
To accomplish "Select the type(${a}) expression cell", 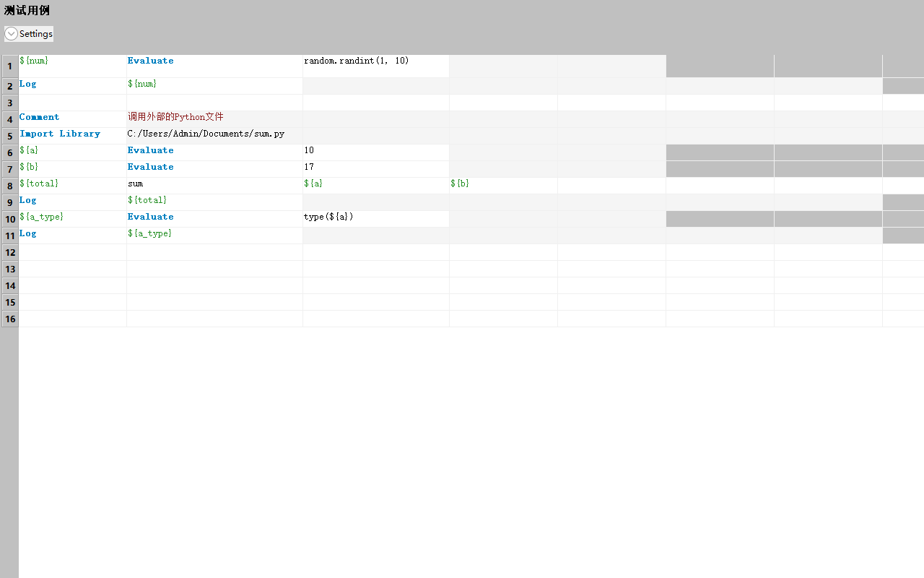I will [376, 219].
